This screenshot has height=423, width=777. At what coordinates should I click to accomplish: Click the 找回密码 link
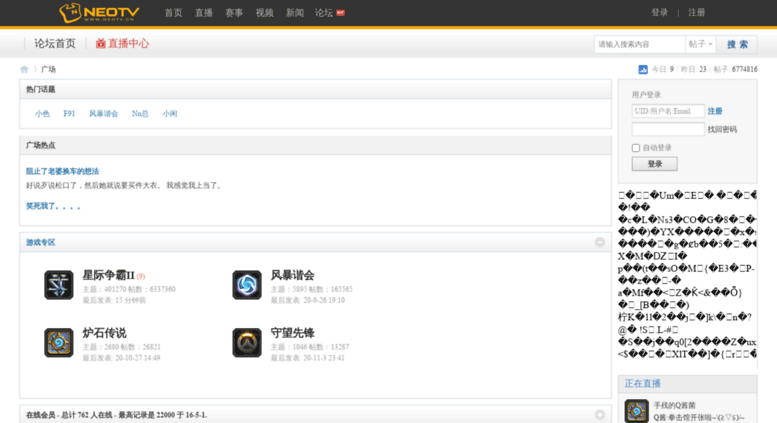pos(722,129)
